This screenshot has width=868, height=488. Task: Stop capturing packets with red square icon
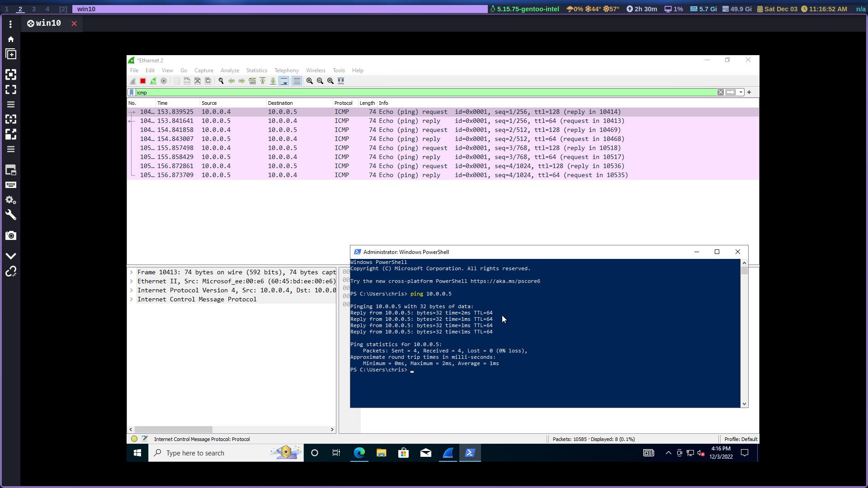143,81
